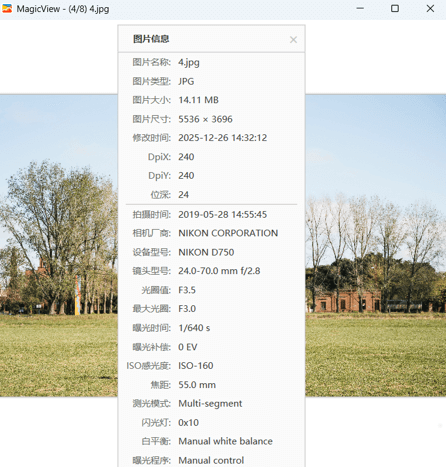Click the 测光模式 label

[x=152, y=404]
